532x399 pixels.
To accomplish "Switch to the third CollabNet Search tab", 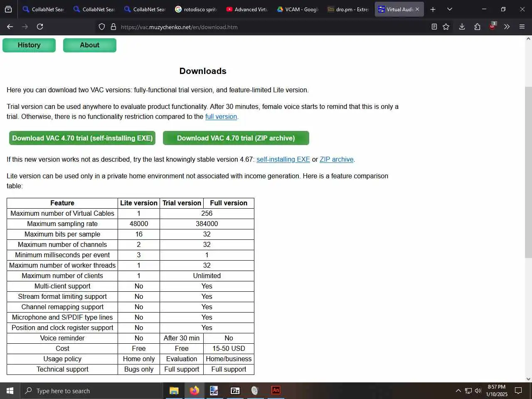I will [x=145, y=9].
